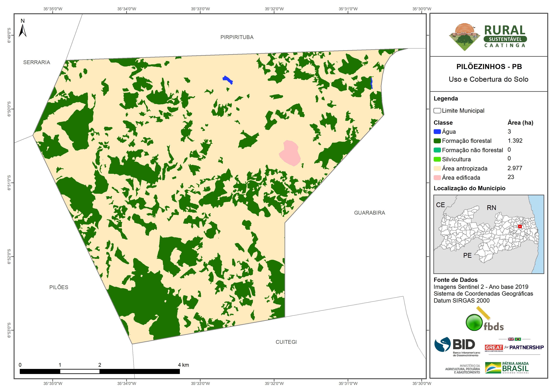Click the CUITEGI municipality label
Image resolution: width=555 pixels, height=392 pixels.
pos(286,342)
